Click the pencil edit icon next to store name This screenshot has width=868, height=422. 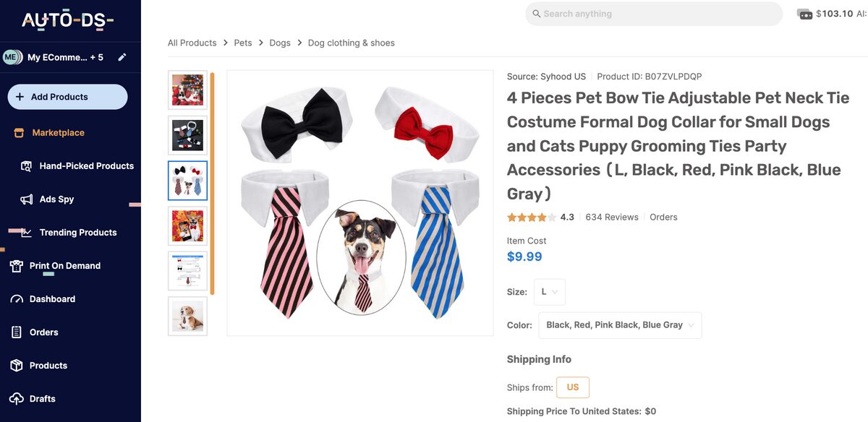click(121, 56)
